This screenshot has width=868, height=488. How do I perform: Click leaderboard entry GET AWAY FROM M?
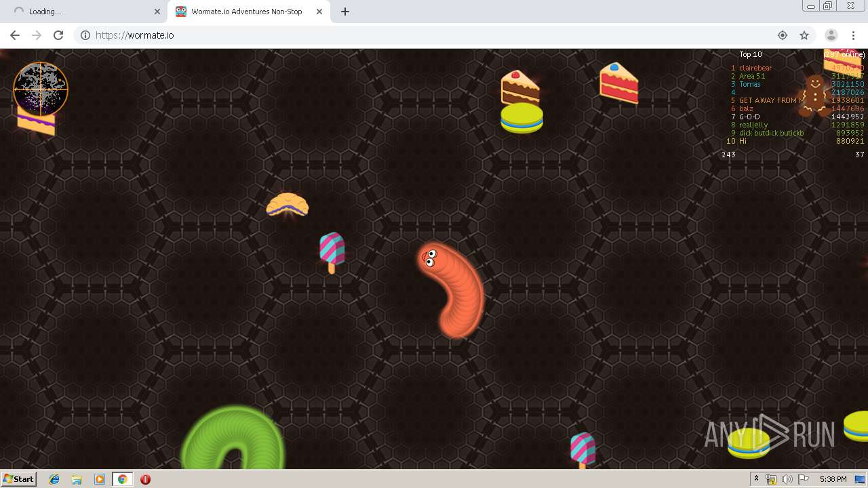[772, 100]
